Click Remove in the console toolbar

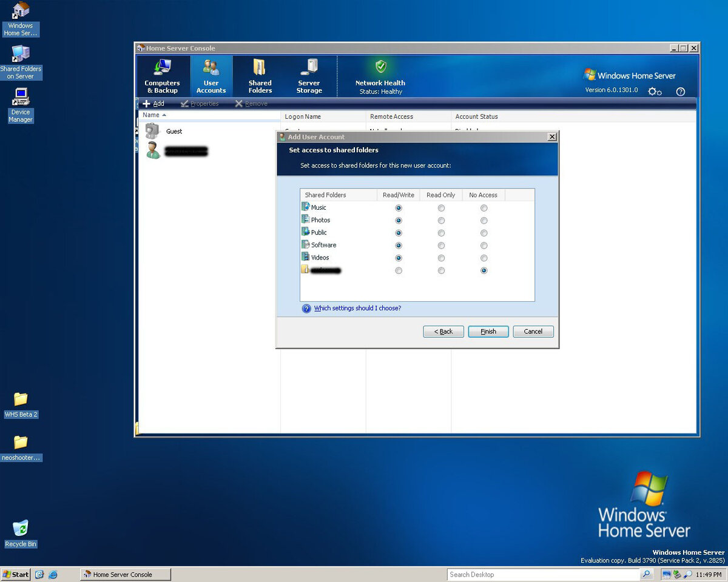point(251,104)
